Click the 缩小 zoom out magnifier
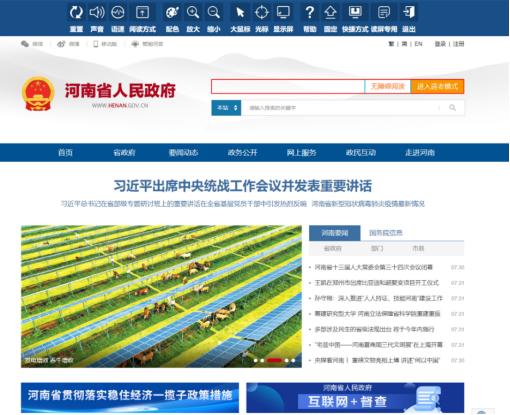 pos(214,13)
